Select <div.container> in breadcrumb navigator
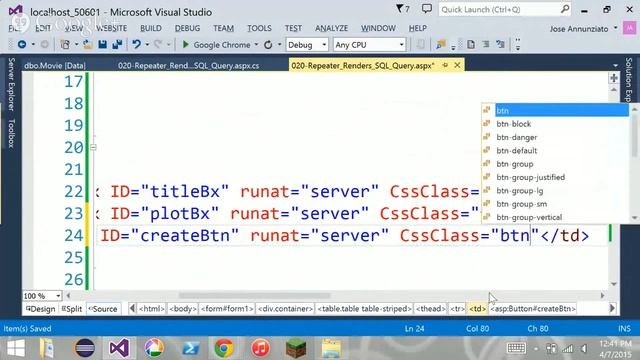Image resolution: width=640 pixels, height=360 pixels. 285,309
